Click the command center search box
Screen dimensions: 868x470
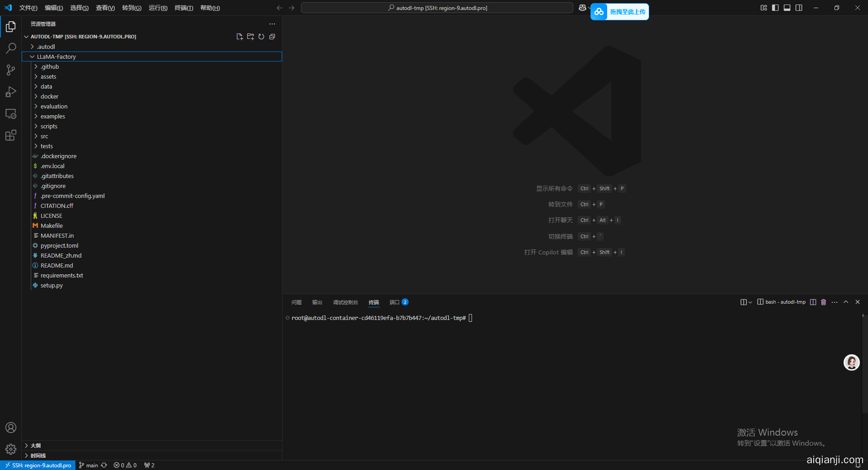click(437, 8)
